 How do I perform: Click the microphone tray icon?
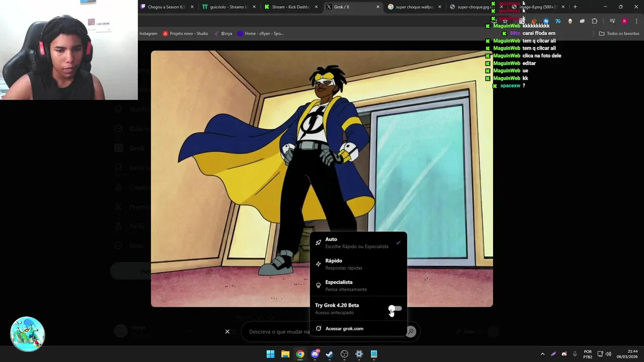point(575,354)
